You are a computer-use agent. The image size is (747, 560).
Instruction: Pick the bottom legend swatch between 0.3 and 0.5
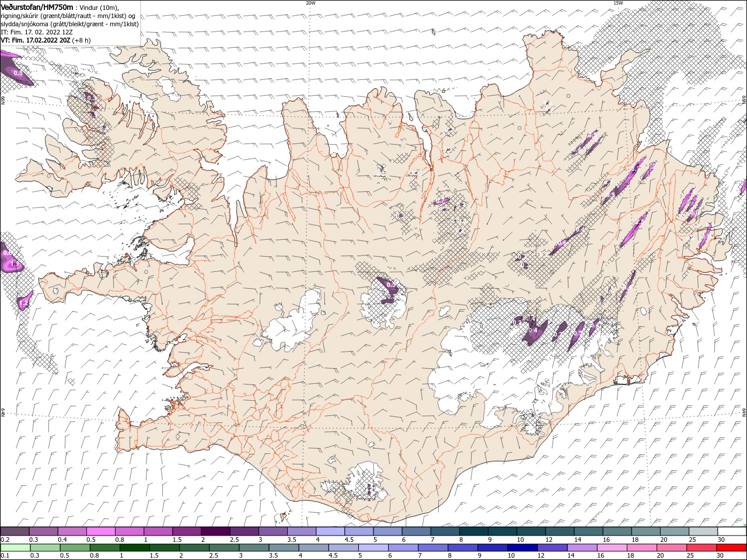[44, 548]
